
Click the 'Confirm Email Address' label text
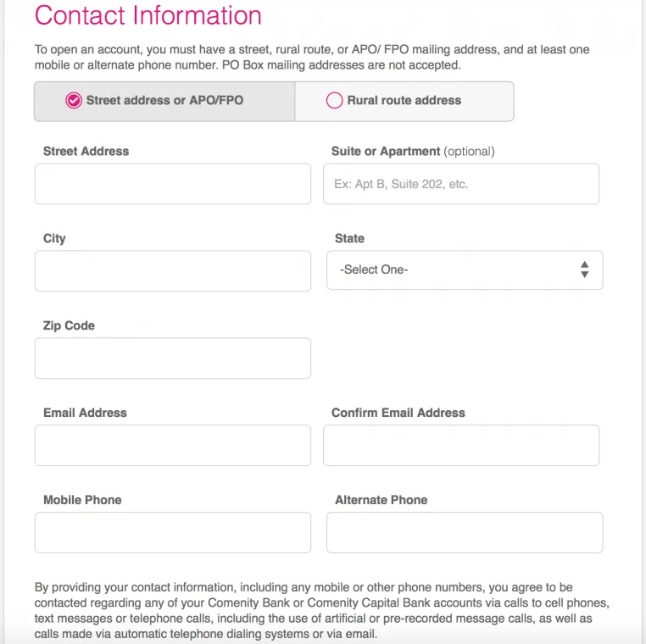[x=398, y=413]
